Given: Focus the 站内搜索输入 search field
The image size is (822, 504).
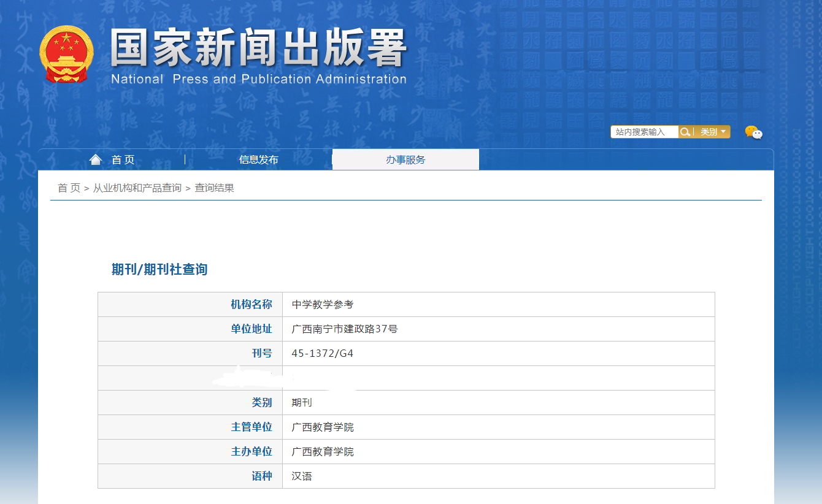Looking at the screenshot, I should click(643, 132).
